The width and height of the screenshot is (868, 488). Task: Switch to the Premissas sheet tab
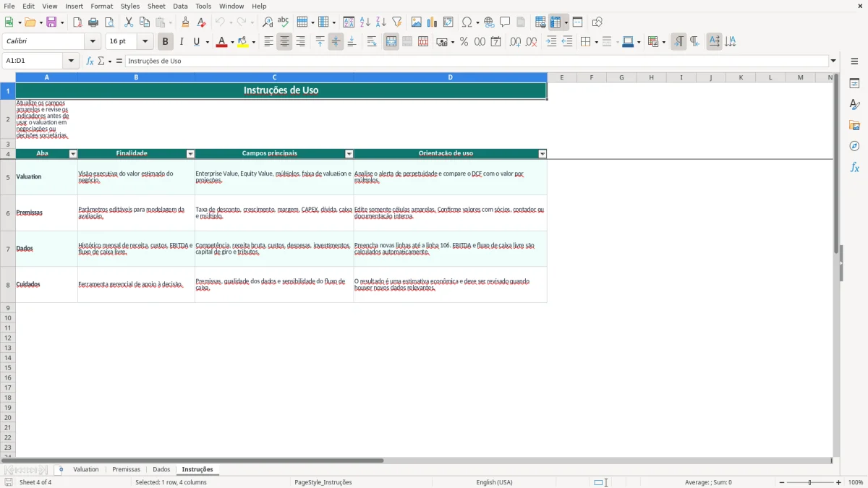coord(126,470)
